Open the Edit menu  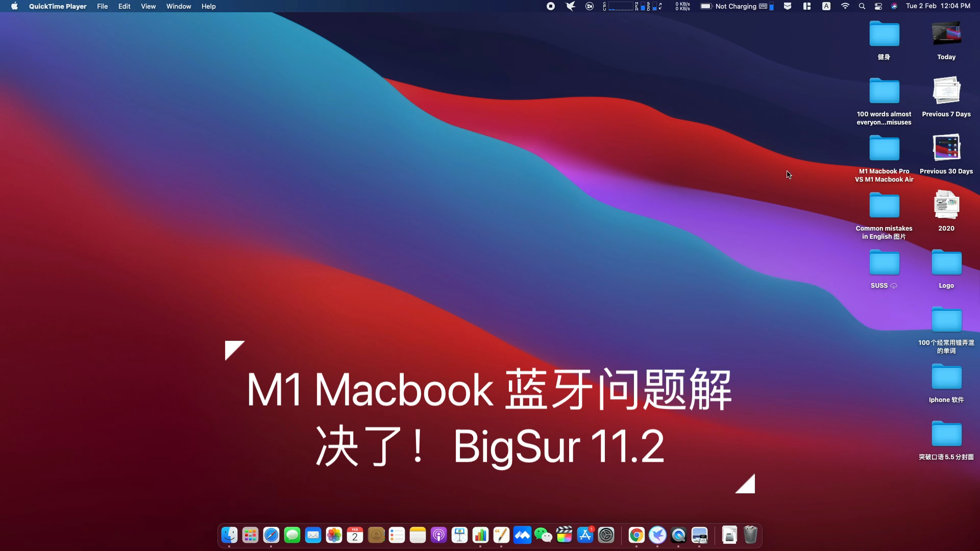125,6
